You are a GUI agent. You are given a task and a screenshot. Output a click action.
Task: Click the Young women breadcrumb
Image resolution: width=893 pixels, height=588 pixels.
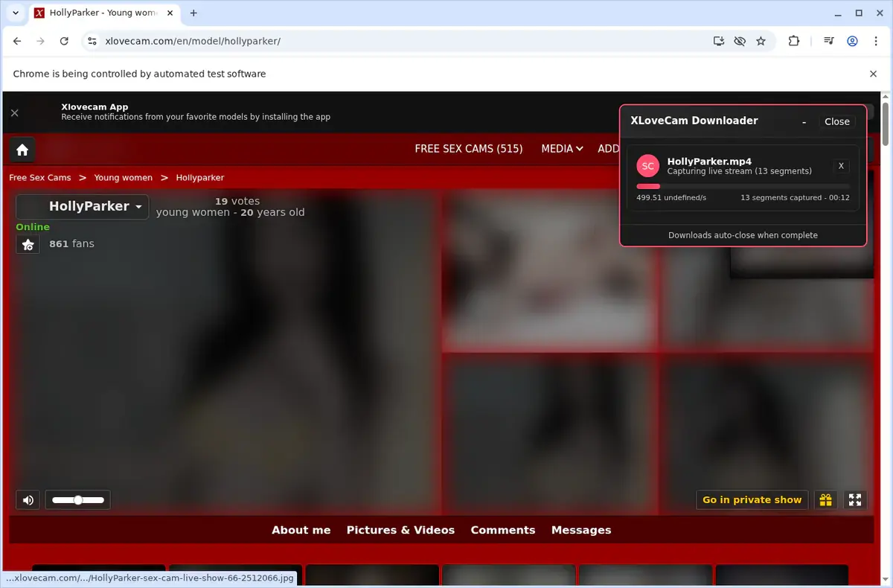124,177
